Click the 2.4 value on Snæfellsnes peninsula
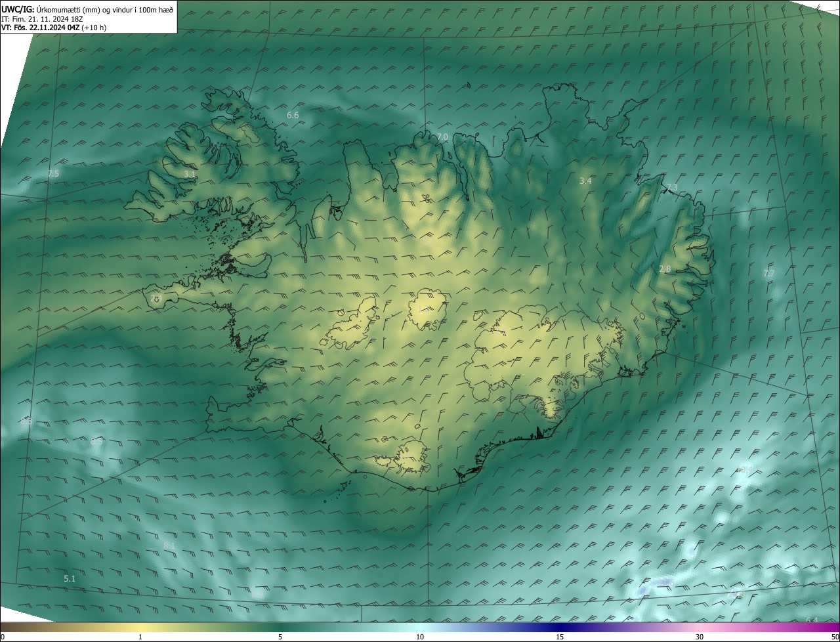Image resolution: width=840 pixels, height=642 pixels. coord(156,298)
